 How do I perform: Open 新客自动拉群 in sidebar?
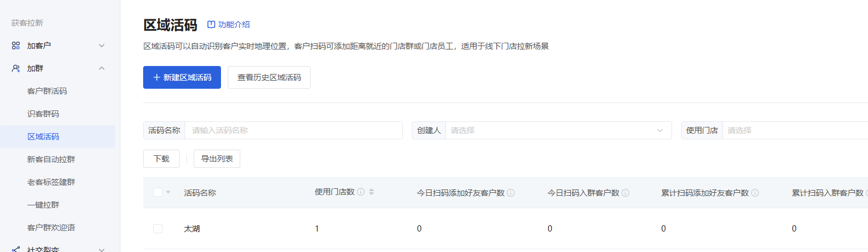51,159
